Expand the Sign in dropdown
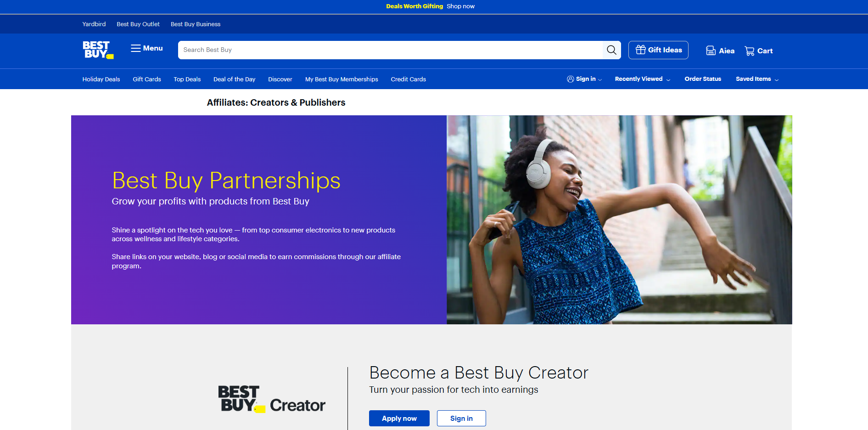This screenshot has height=430, width=868. click(584, 79)
